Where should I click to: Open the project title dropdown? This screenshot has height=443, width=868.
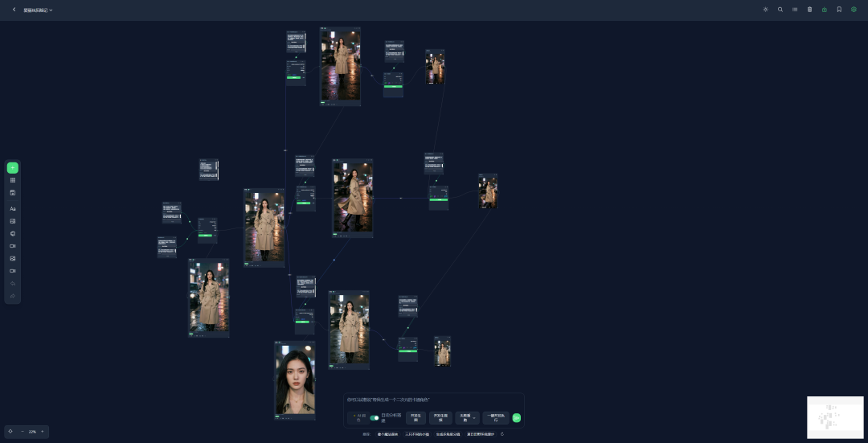click(x=38, y=10)
